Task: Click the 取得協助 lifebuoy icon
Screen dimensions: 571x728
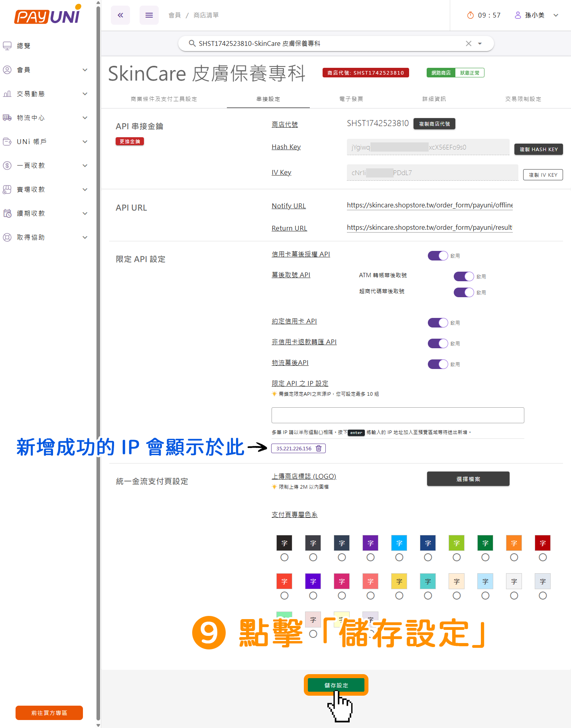Action: point(7,237)
